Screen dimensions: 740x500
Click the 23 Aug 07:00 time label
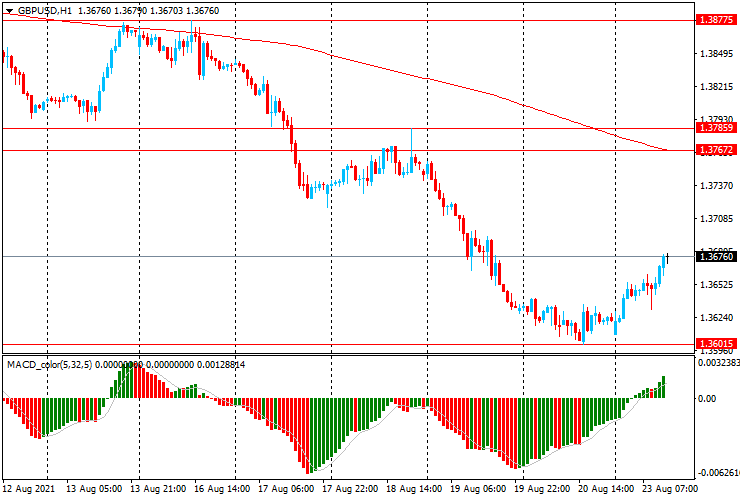click(x=669, y=488)
